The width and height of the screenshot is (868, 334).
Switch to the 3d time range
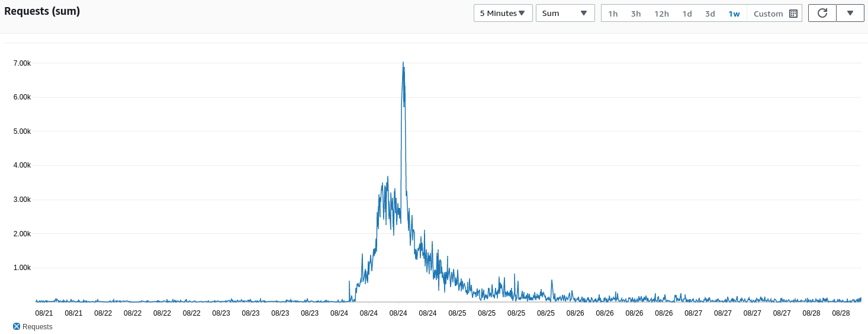click(710, 14)
